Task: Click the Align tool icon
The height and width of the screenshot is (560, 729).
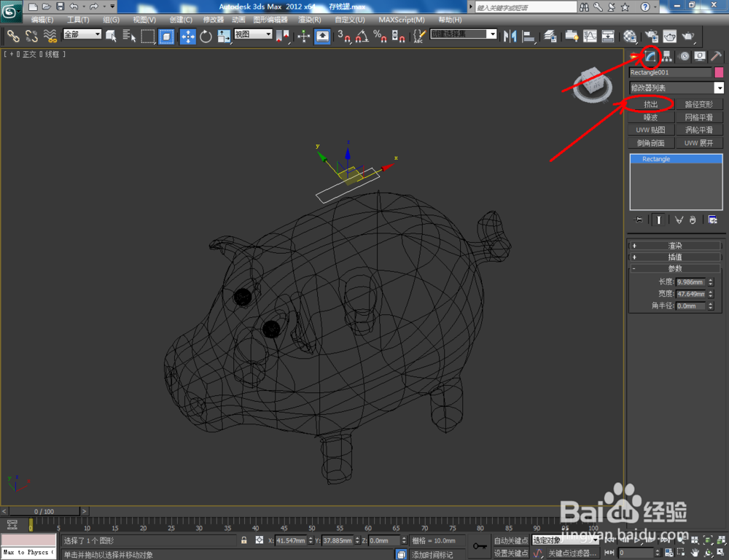Action: pos(529,36)
